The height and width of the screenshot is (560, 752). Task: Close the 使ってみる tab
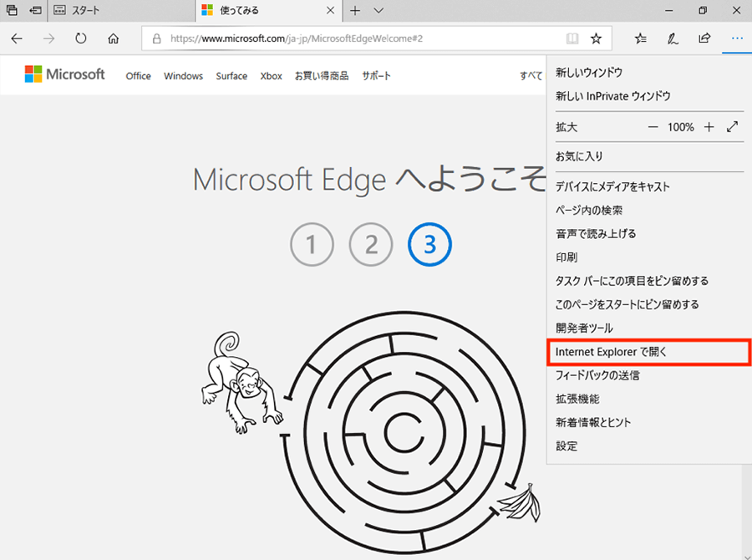coord(330,11)
